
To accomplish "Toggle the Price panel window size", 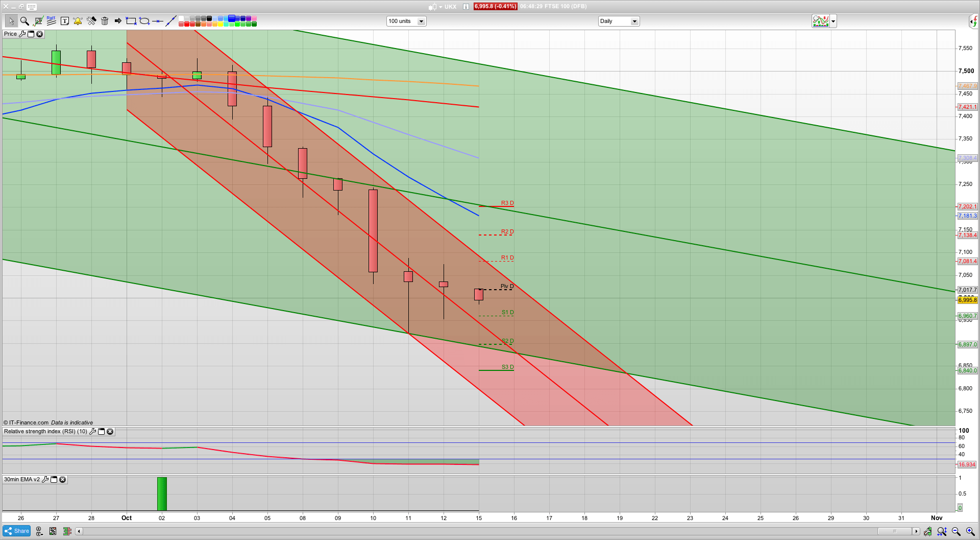I will pyautogui.click(x=31, y=34).
